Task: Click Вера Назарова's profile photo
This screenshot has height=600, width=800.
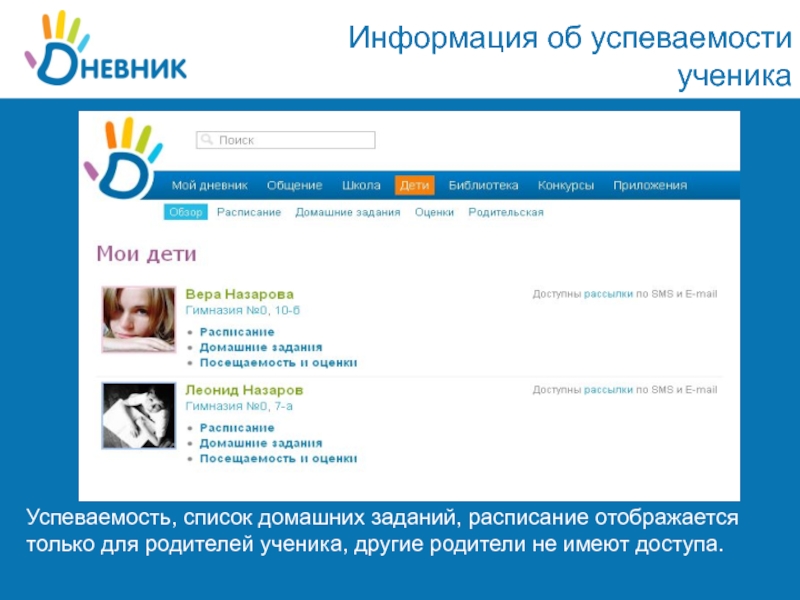Action: tap(138, 319)
